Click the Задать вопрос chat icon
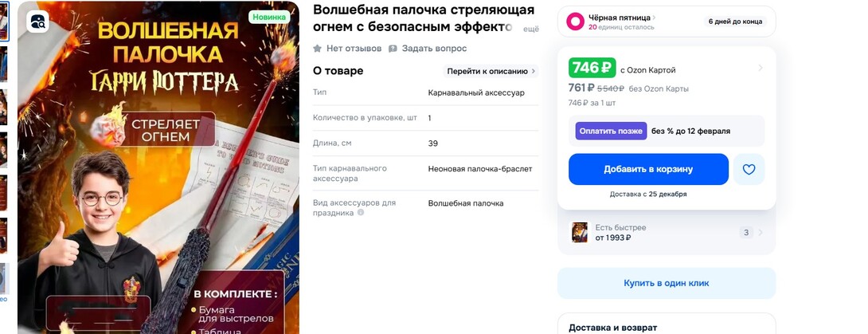This screenshot has height=334, width=868. pyautogui.click(x=393, y=49)
